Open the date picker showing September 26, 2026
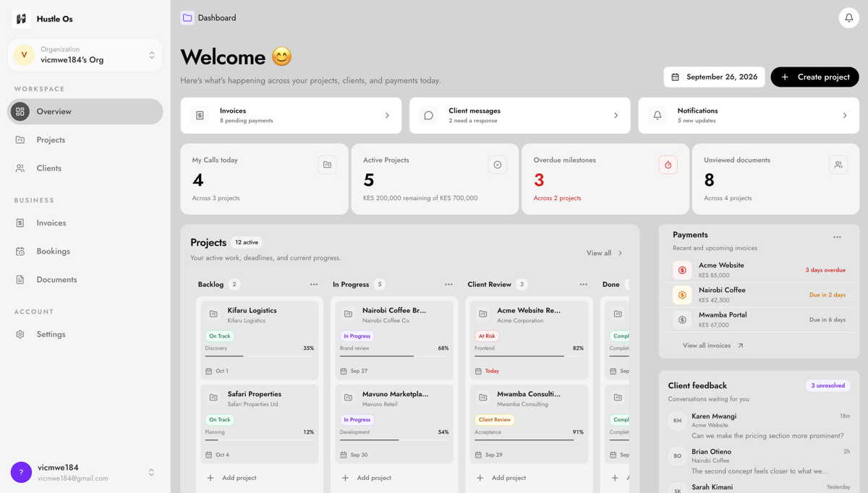This screenshot has width=868, height=493. click(x=714, y=77)
